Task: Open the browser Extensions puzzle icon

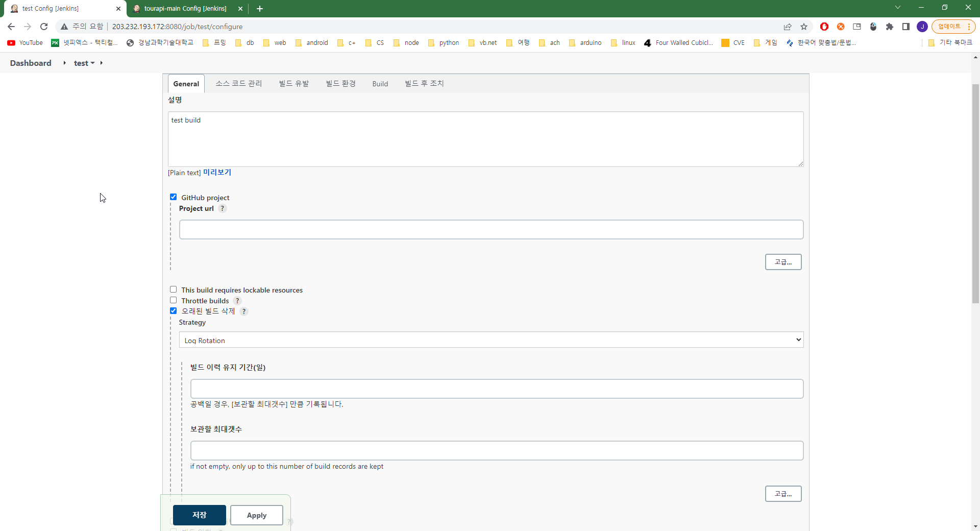Action: pyautogui.click(x=890, y=27)
